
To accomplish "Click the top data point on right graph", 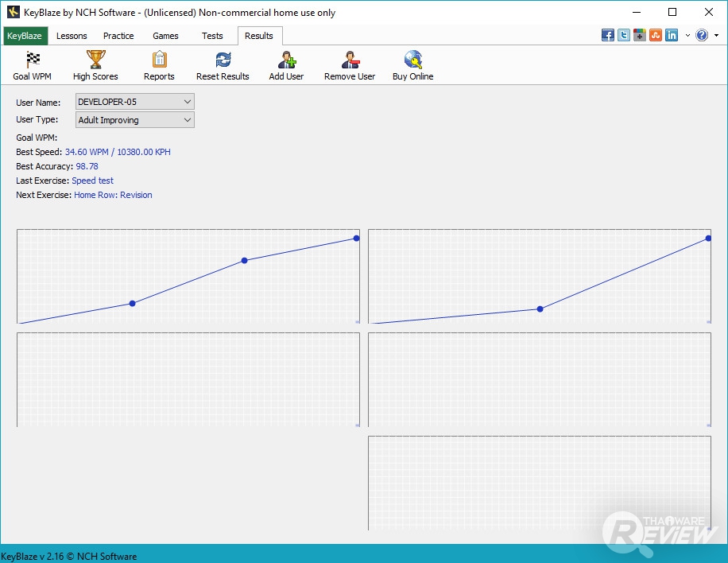I will 708,239.
